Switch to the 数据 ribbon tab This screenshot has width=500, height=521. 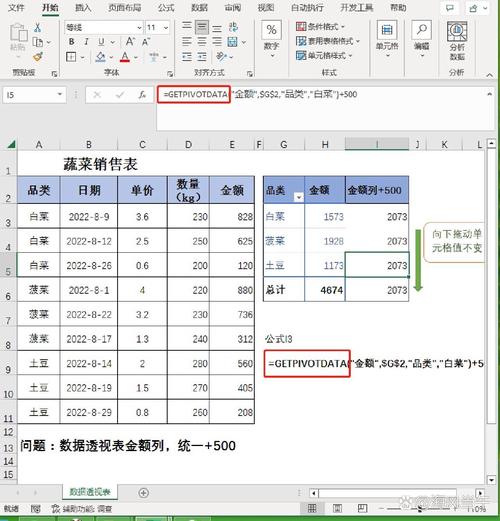point(199,7)
